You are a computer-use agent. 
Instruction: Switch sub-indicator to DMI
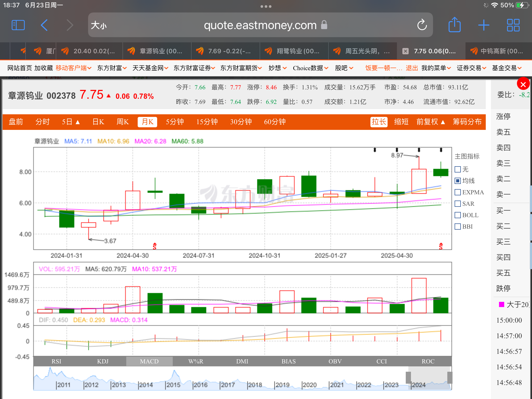(242, 361)
